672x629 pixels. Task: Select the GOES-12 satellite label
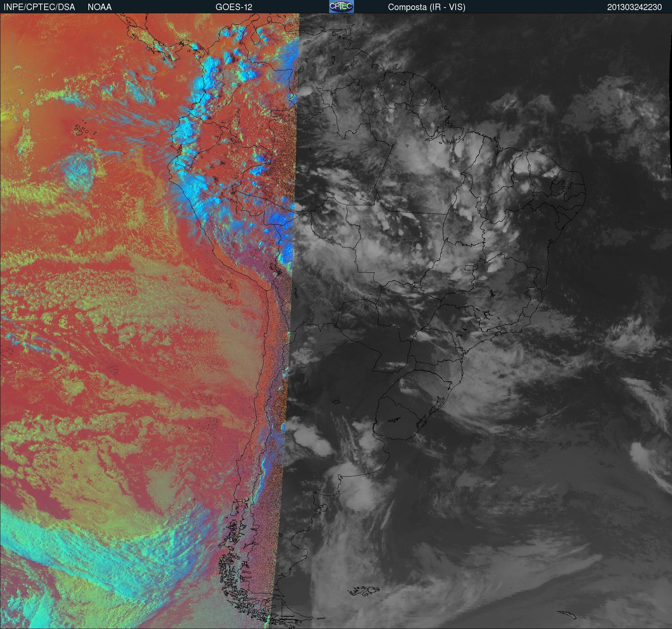(234, 7)
